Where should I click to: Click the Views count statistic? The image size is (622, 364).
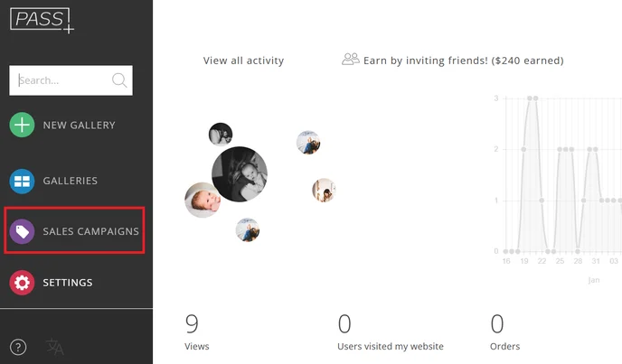coord(196,331)
